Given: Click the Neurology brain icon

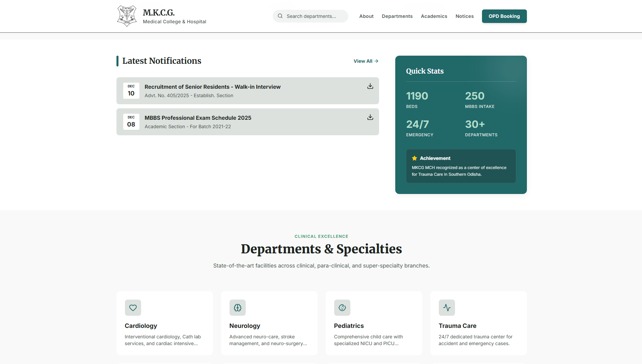Looking at the screenshot, I should click(x=238, y=308).
